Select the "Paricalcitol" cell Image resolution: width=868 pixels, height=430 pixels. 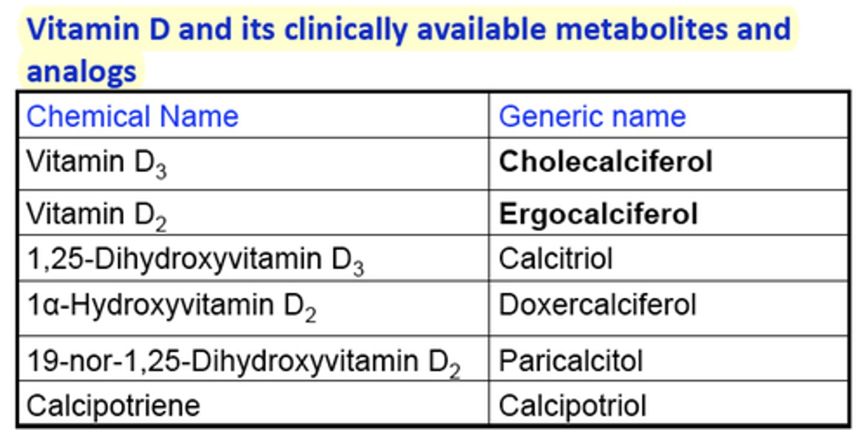coord(570,361)
